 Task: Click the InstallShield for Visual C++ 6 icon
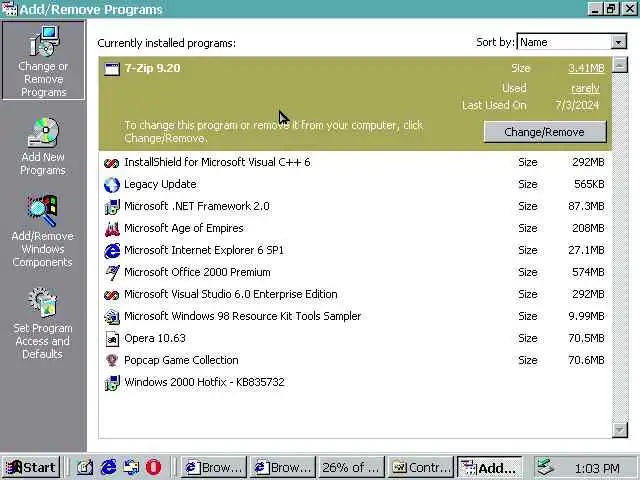point(111,163)
